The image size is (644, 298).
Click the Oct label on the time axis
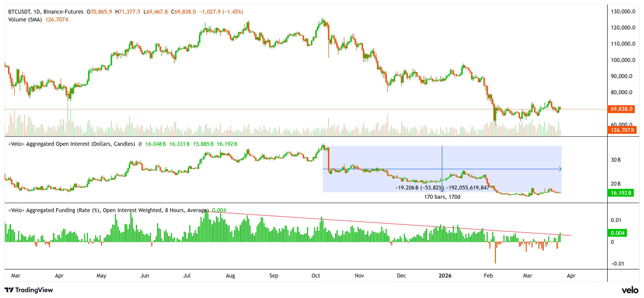tap(316, 276)
